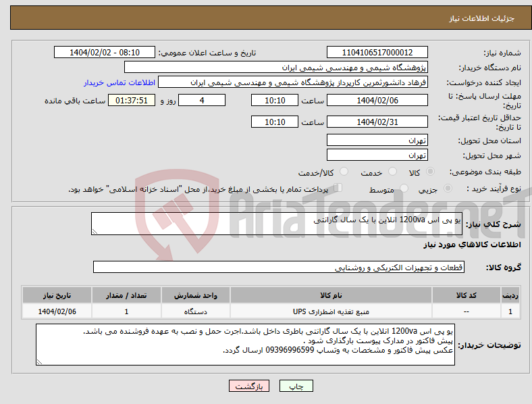Select the کالا/خدمت radio button
532x404 pixels.
click(x=344, y=172)
